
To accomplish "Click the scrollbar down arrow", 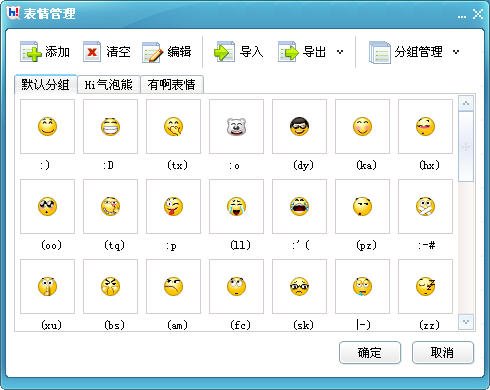I will click(466, 322).
